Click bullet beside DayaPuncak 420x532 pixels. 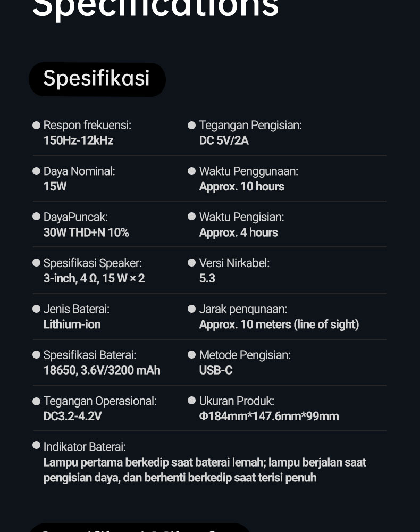tap(36, 217)
